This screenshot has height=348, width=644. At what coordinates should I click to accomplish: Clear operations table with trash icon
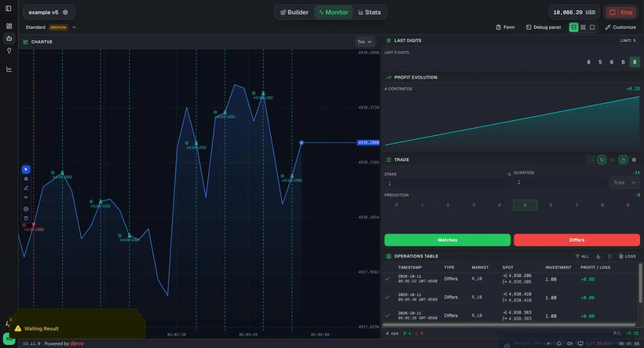[x=610, y=256]
